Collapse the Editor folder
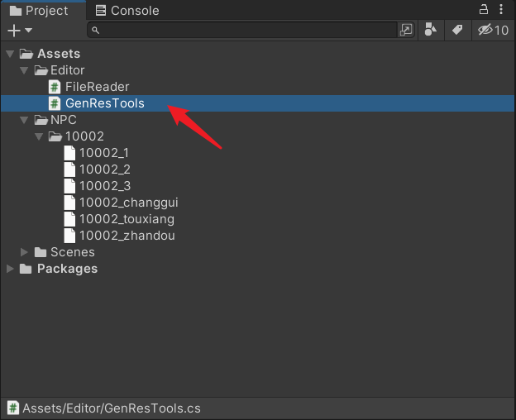516x420 pixels. tap(24, 70)
